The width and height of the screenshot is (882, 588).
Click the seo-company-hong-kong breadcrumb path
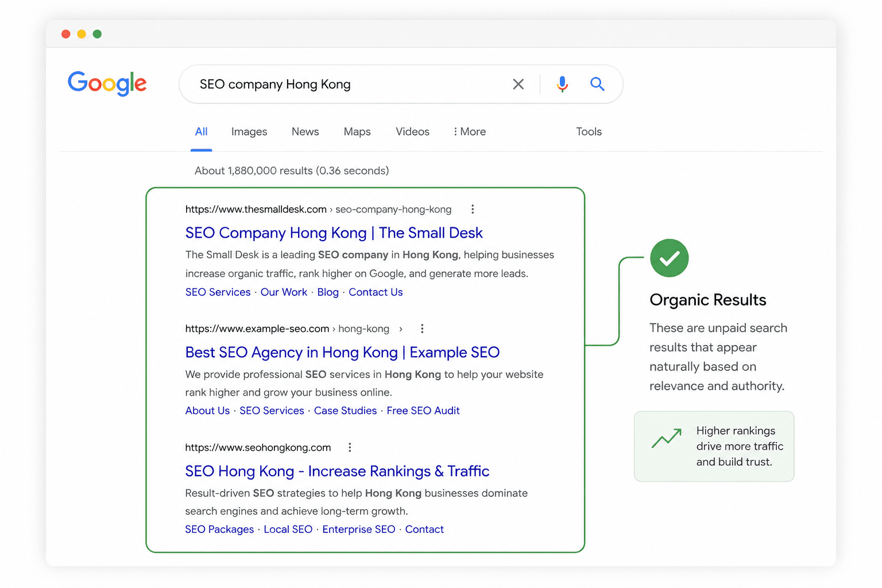click(393, 210)
